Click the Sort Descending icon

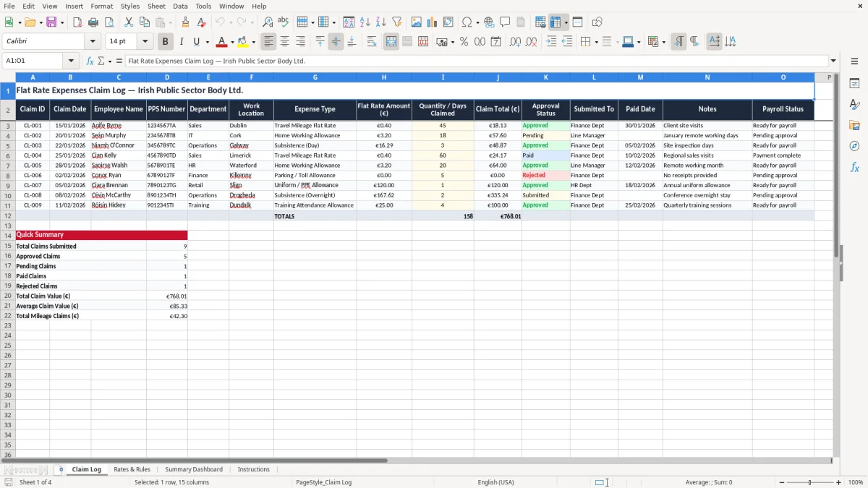pyautogui.click(x=381, y=22)
